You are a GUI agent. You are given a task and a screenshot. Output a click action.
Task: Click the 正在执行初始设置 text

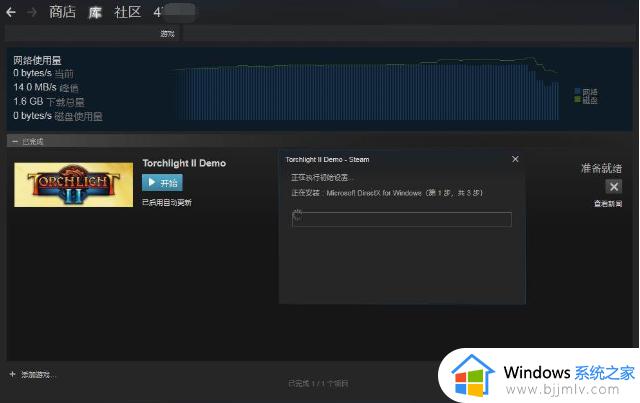(x=322, y=178)
